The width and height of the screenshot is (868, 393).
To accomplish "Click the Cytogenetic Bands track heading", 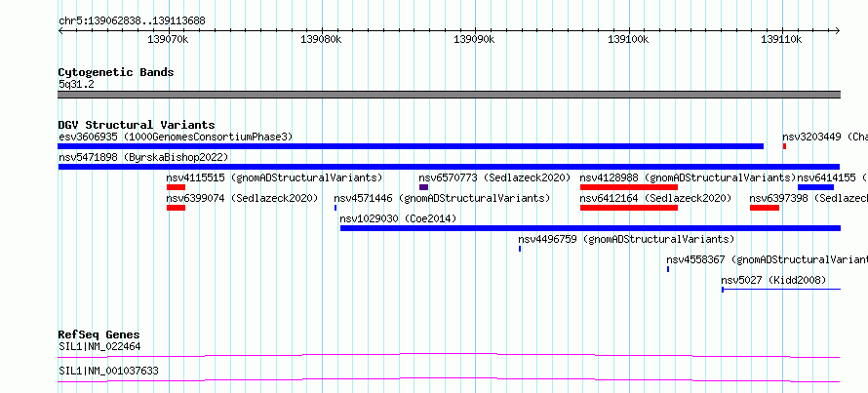I will 116,72.
